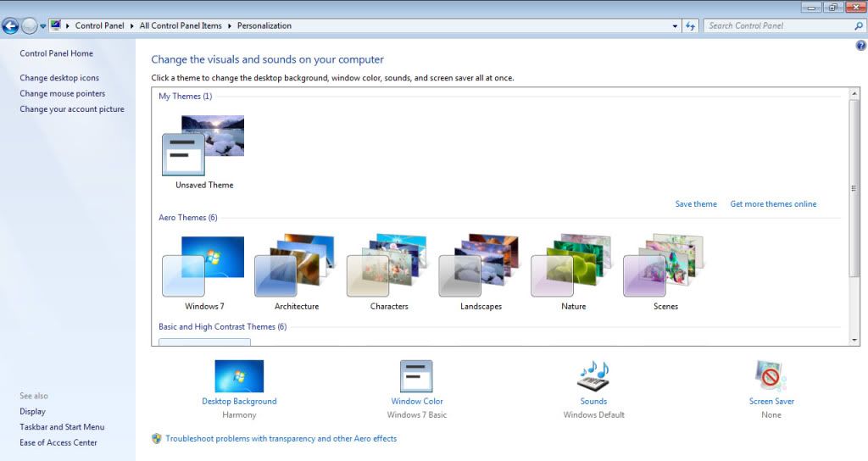The height and width of the screenshot is (461, 868).
Task: Click the Harmony background name
Action: pos(239,415)
